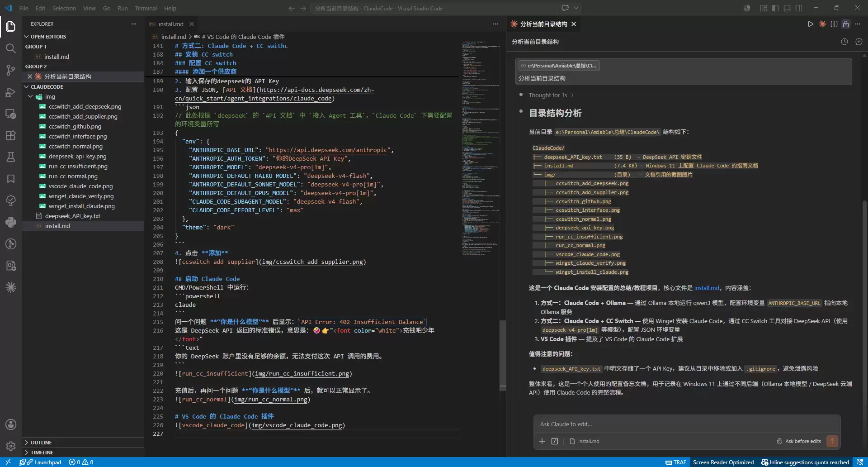Viewport: 868px width, 467px height.
Task: Open the dropdown arrow beside chat icon
Action: pos(576,8)
